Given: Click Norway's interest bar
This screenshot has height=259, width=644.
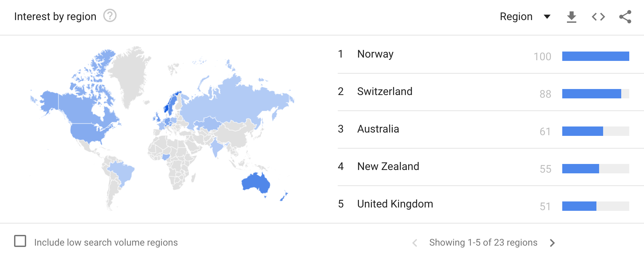Looking at the screenshot, I should 595,56.
